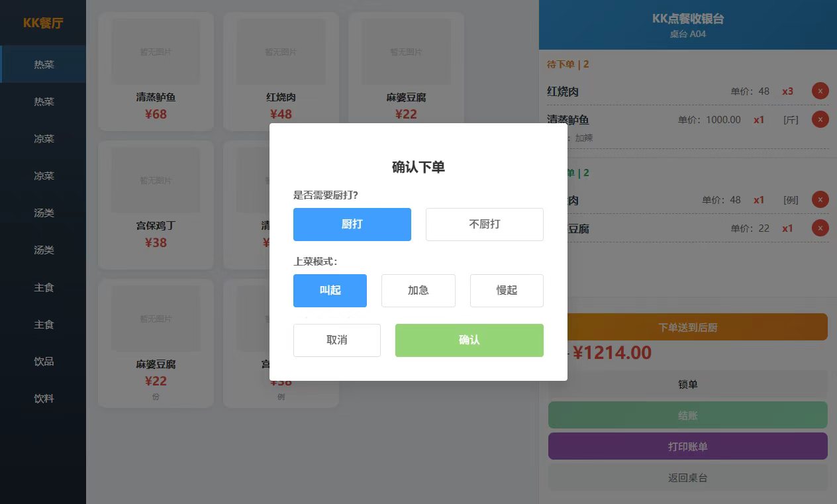Click the 清蒸鲈鱼 card image placeholder
Image resolution: width=837 pixels, height=504 pixels.
156,52
